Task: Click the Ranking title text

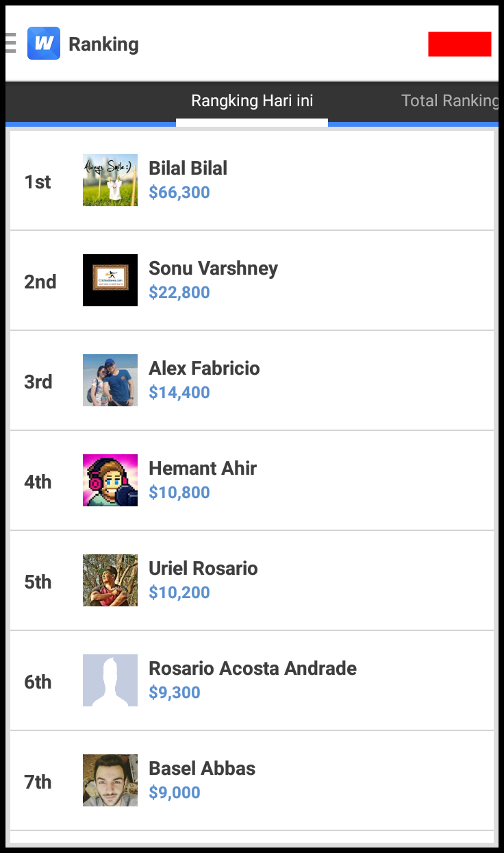Action: click(103, 45)
